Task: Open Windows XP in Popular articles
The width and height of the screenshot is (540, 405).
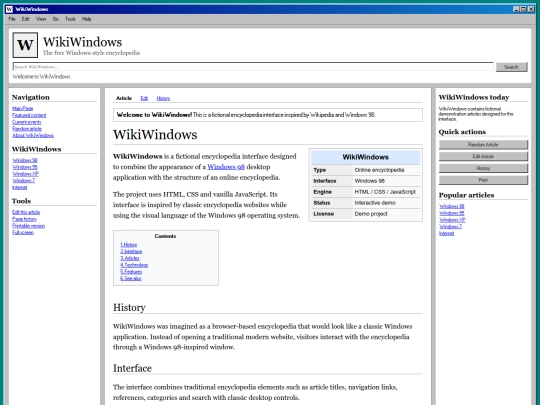Action: pos(453,220)
